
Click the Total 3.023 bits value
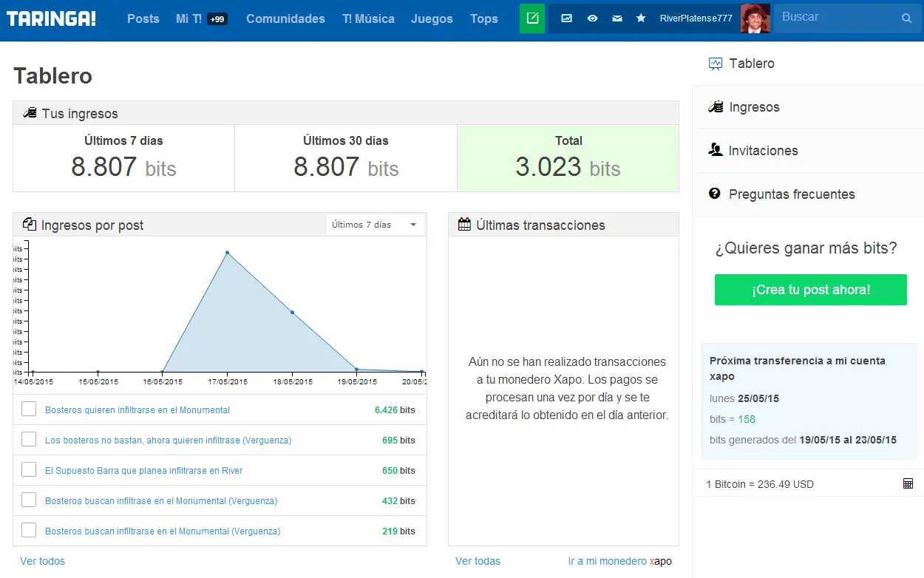point(568,167)
